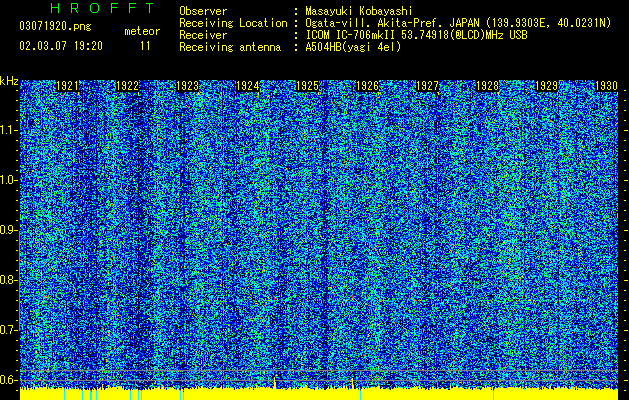Click the 1924 time marker
The height and width of the screenshot is (400, 629).
(x=248, y=86)
